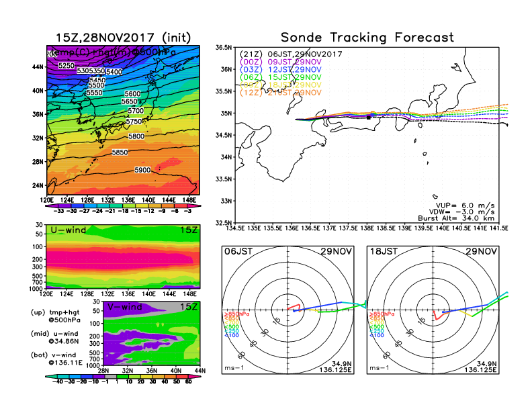
Task: Click the "15Z,28NOV2017 (init)" chart title
Action: 123,38
